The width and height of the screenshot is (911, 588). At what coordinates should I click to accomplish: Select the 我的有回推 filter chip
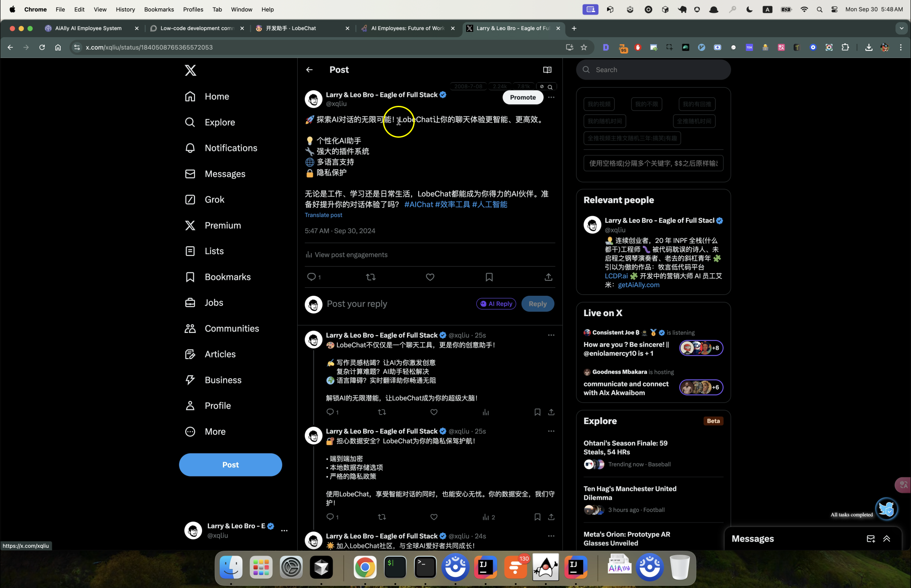(x=697, y=104)
